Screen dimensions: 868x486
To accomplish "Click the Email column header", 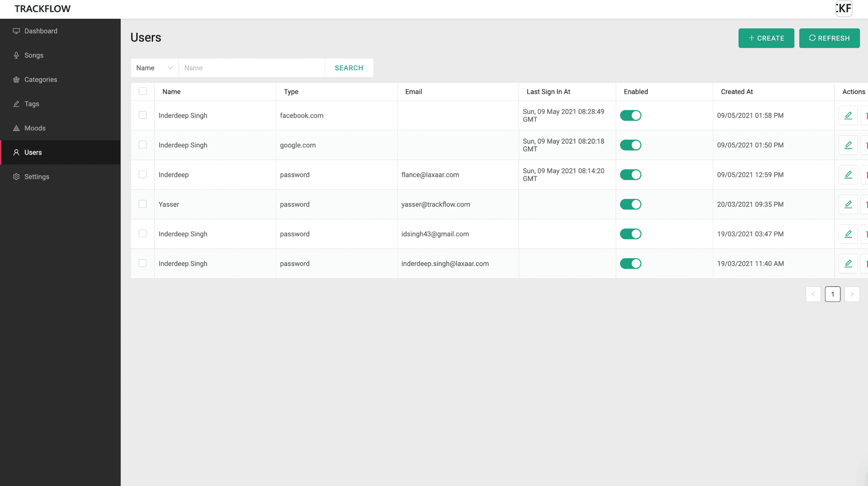I will (458, 92).
